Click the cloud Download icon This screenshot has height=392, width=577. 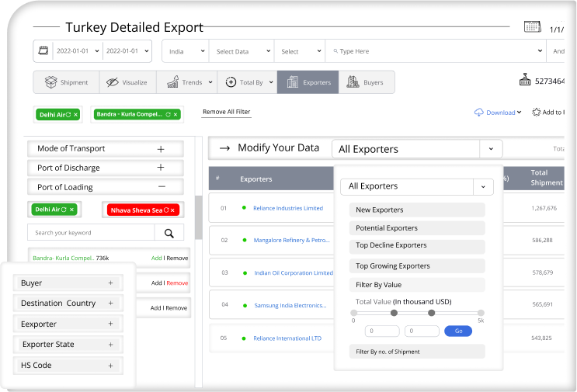point(478,113)
